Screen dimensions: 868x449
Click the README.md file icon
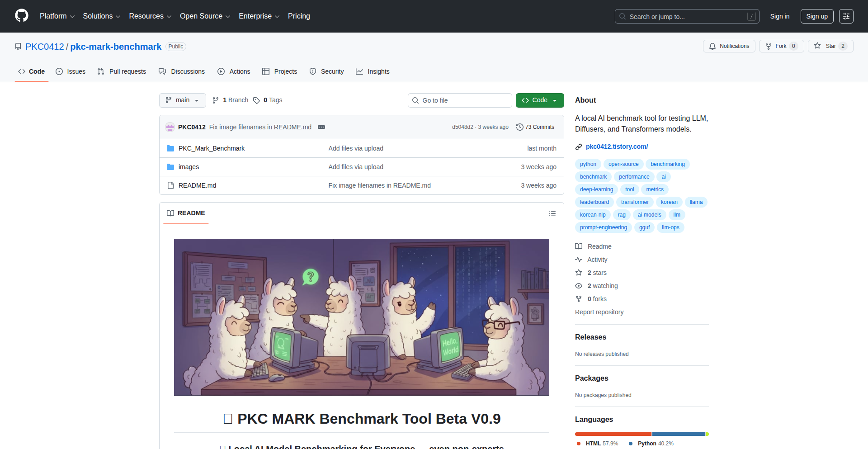pos(170,185)
